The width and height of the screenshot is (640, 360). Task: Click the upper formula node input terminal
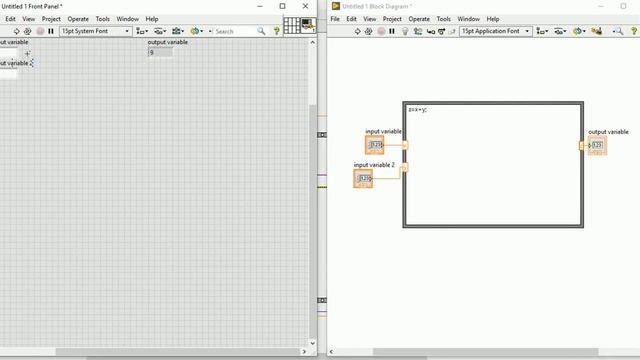point(405,145)
